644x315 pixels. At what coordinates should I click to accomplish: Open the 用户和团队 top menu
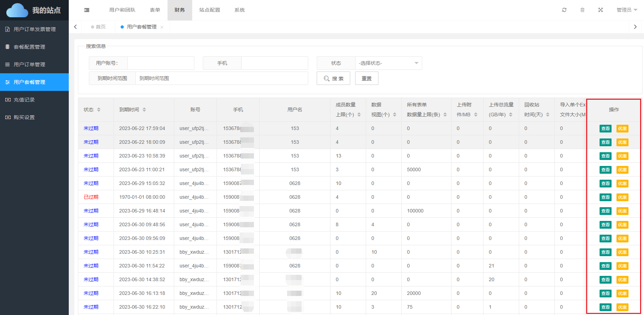coord(122,10)
